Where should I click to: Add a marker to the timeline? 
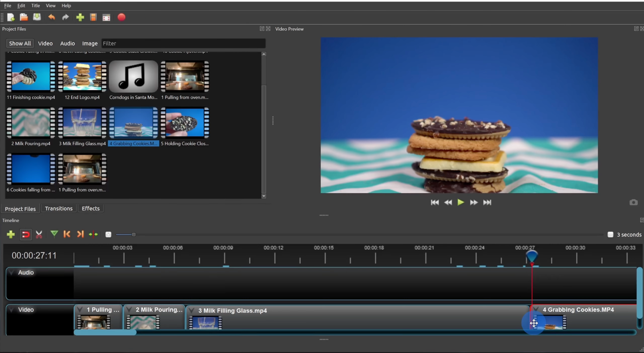point(54,234)
